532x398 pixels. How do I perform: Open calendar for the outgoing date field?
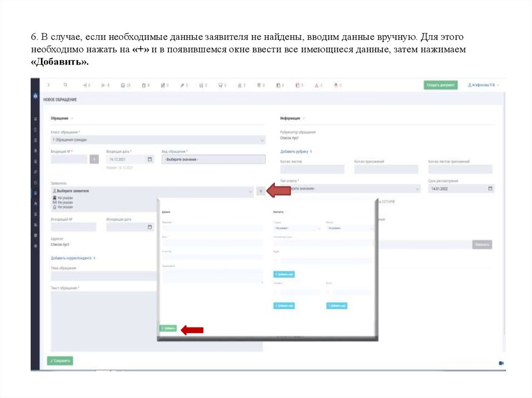(150, 227)
